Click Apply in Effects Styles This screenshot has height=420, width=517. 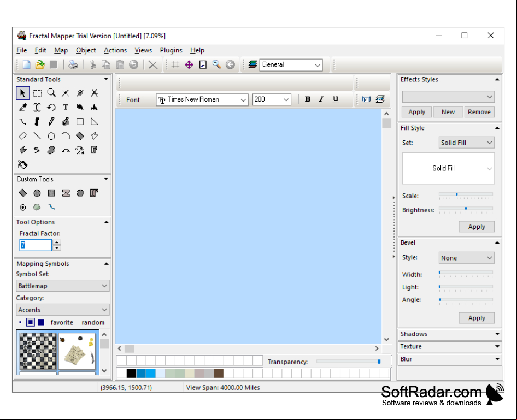(417, 112)
